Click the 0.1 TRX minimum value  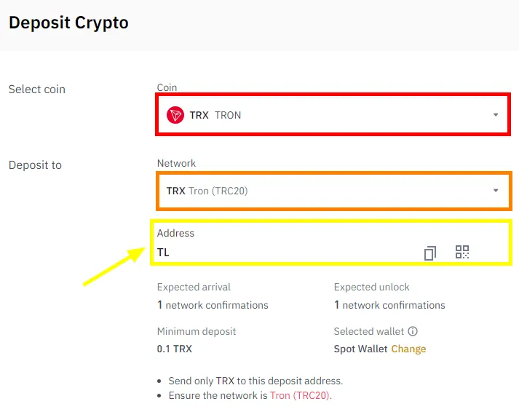coord(175,349)
